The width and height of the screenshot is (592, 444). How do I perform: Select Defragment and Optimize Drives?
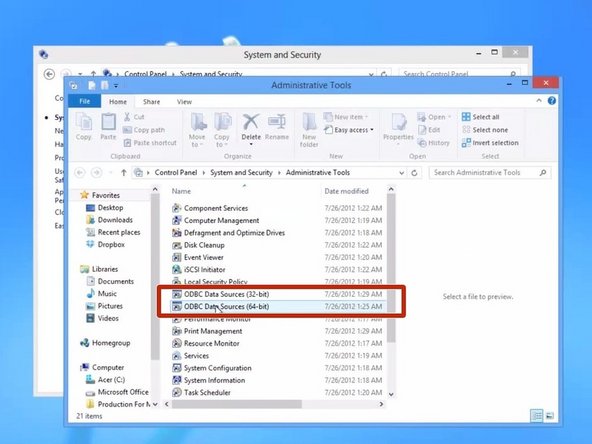tap(228, 233)
